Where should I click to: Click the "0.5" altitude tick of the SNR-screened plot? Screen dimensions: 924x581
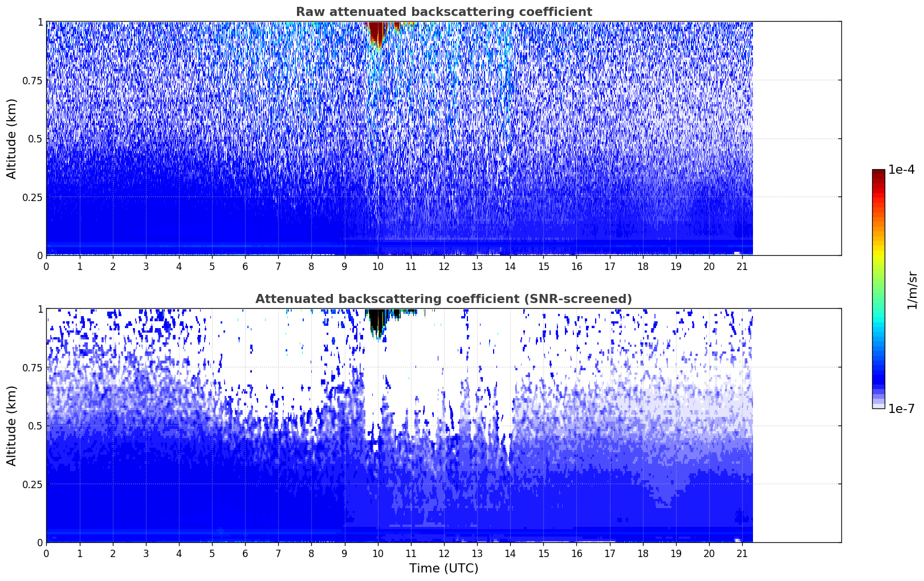click(x=35, y=425)
